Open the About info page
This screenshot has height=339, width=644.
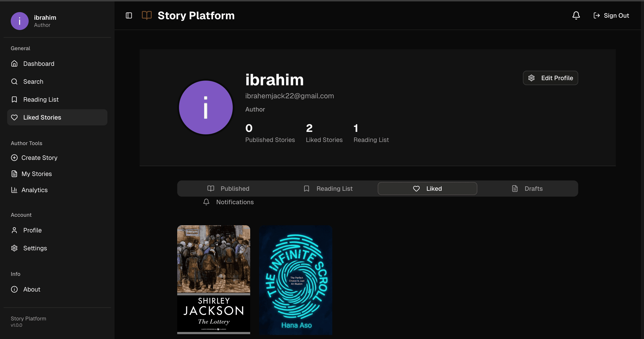click(32, 289)
